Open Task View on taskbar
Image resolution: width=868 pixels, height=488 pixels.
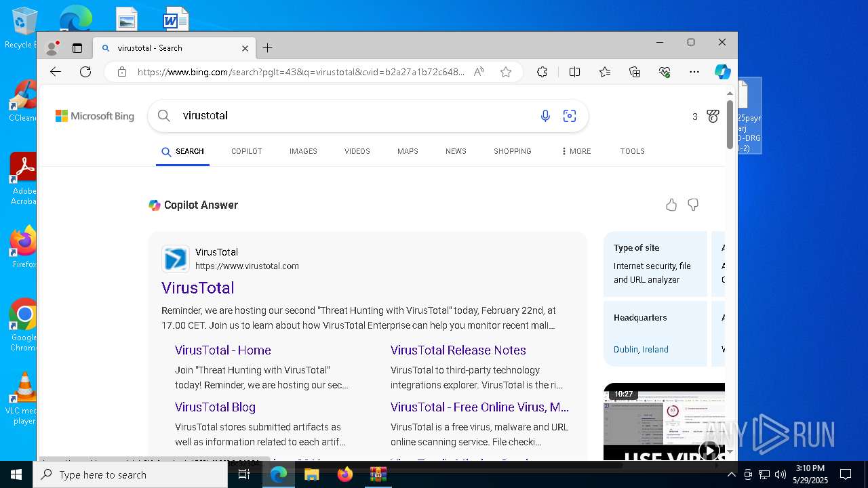[244, 474]
